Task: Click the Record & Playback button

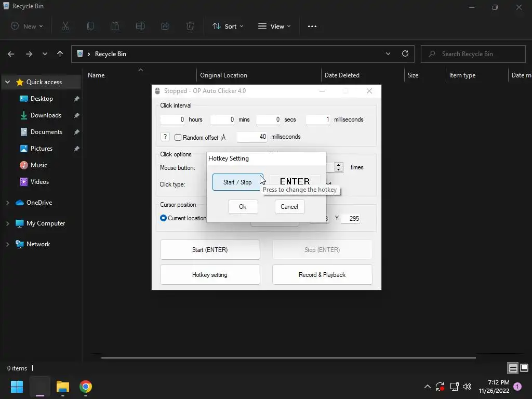Action: point(322,275)
